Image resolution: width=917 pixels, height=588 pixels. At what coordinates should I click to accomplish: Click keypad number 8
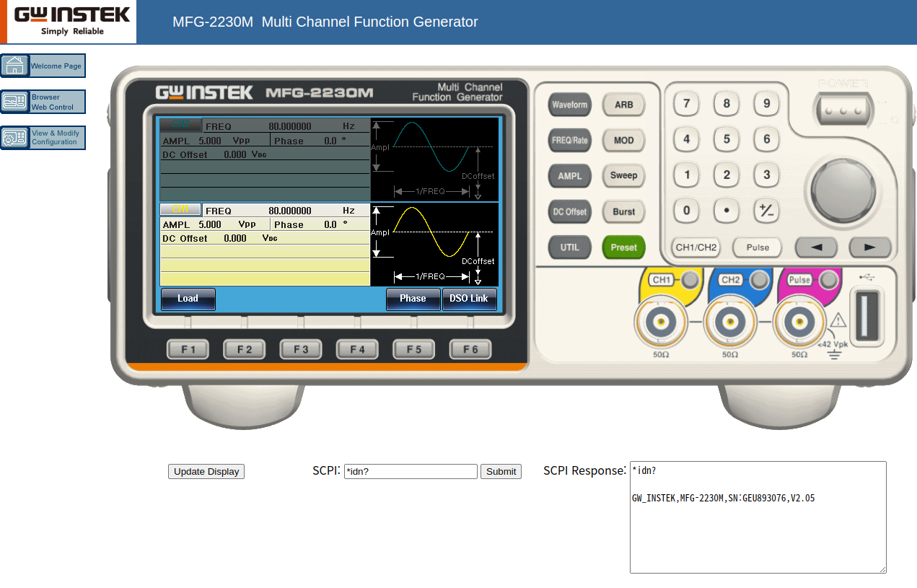point(727,104)
